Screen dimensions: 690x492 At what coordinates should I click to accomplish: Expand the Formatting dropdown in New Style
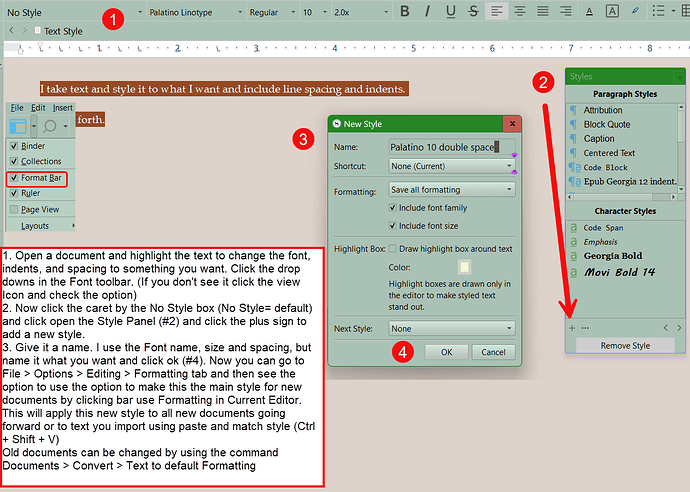pos(452,189)
